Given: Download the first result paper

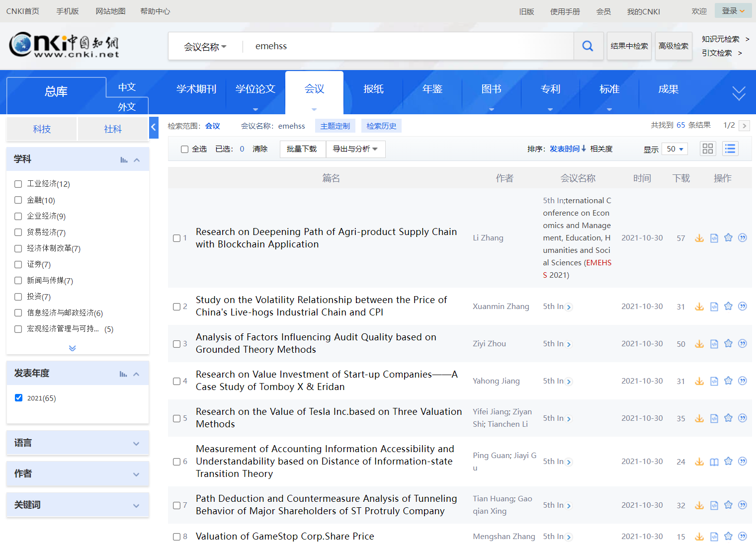Looking at the screenshot, I should coord(699,238).
